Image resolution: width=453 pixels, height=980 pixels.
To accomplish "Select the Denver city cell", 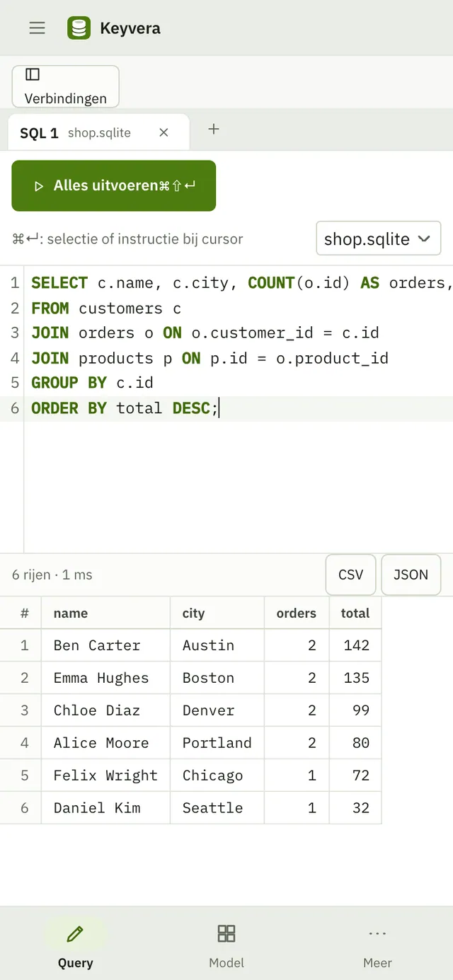I will (x=217, y=710).
